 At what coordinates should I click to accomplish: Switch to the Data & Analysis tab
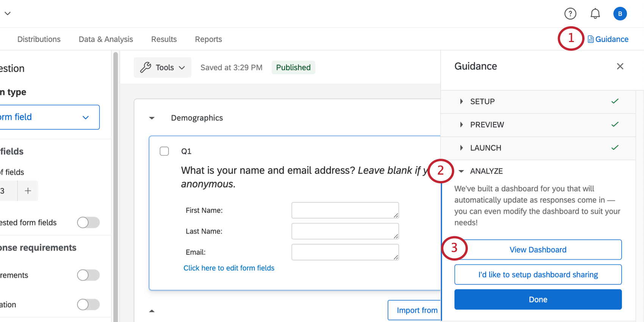pos(106,39)
